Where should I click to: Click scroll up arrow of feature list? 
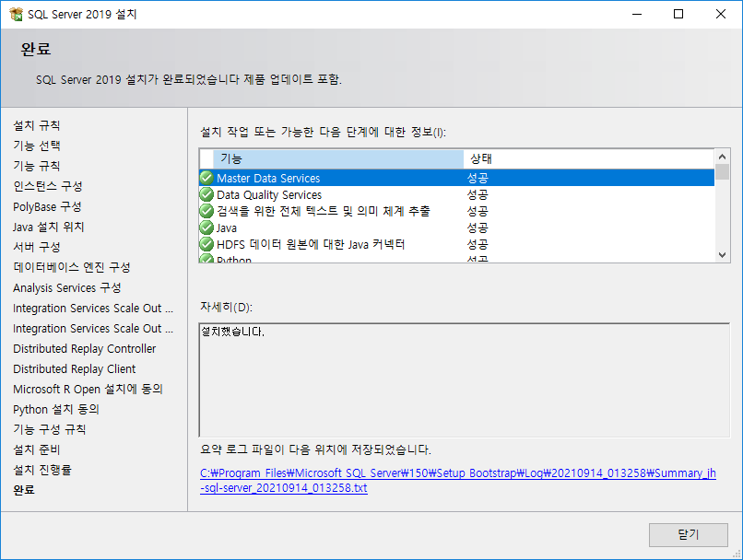tap(722, 157)
